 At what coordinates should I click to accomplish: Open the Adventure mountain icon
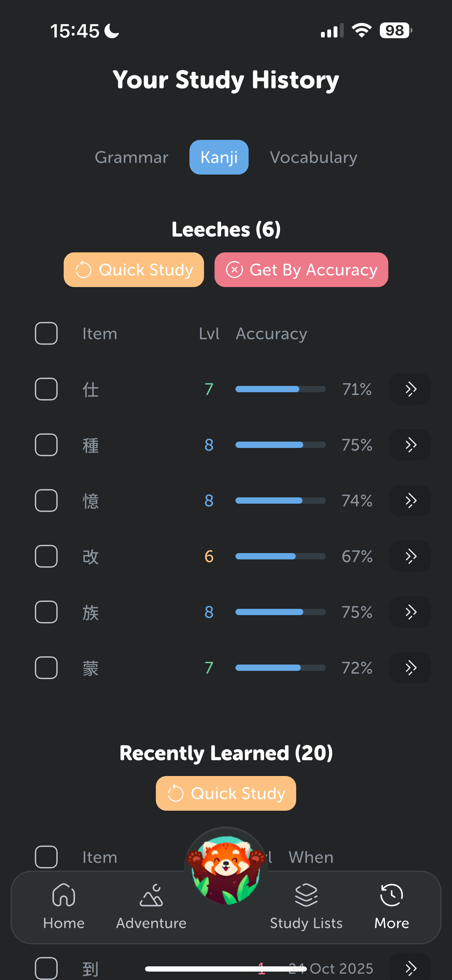[x=151, y=895]
